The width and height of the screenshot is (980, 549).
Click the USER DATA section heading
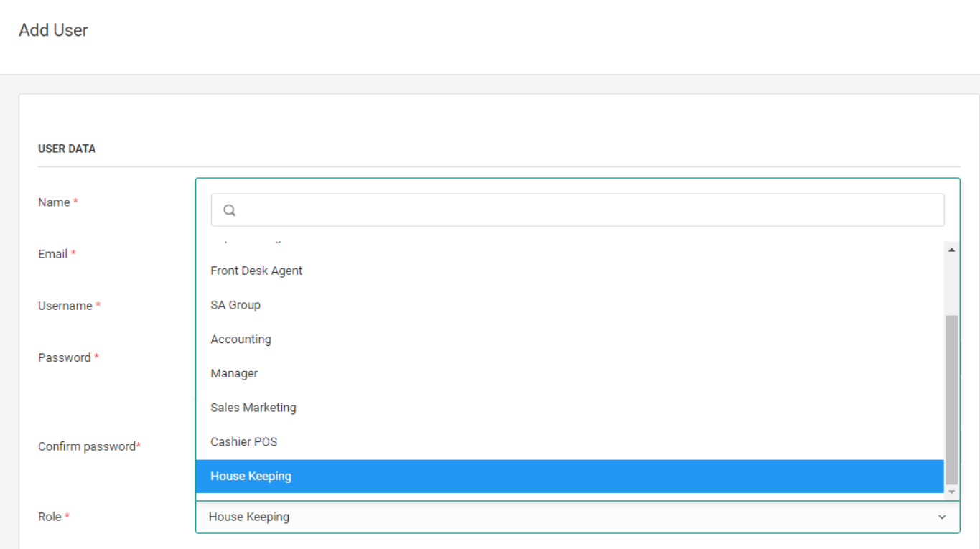click(x=67, y=149)
